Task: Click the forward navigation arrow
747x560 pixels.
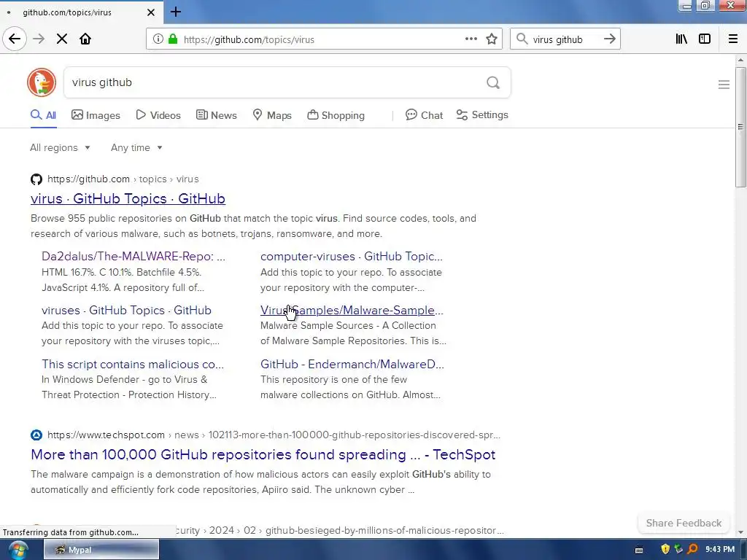Action: 39,39
